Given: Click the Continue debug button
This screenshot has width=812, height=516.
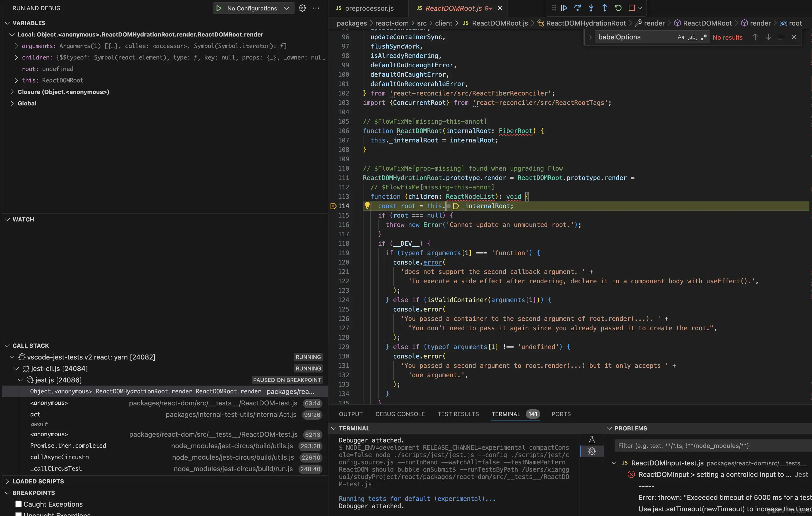Looking at the screenshot, I should 564,8.
